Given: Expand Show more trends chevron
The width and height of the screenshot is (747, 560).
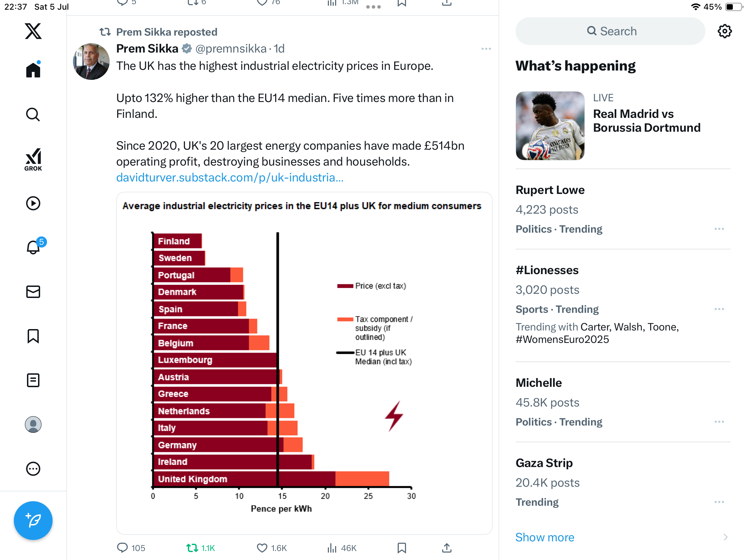Looking at the screenshot, I should [726, 537].
